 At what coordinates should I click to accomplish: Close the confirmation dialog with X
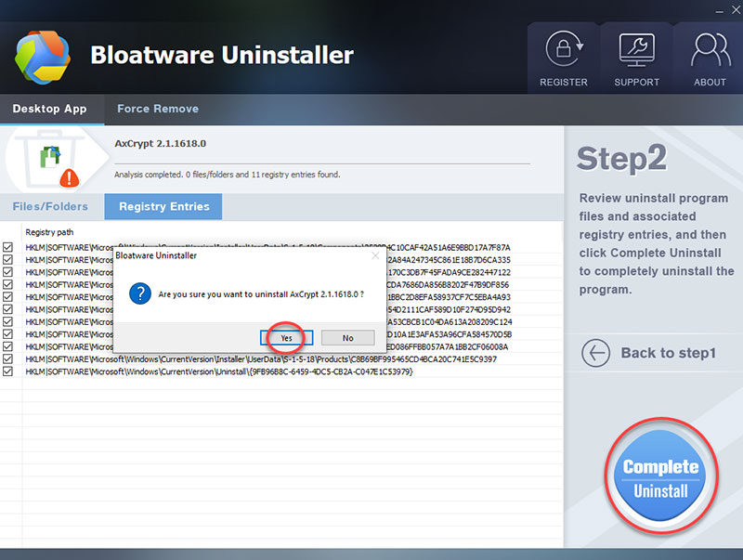375,255
